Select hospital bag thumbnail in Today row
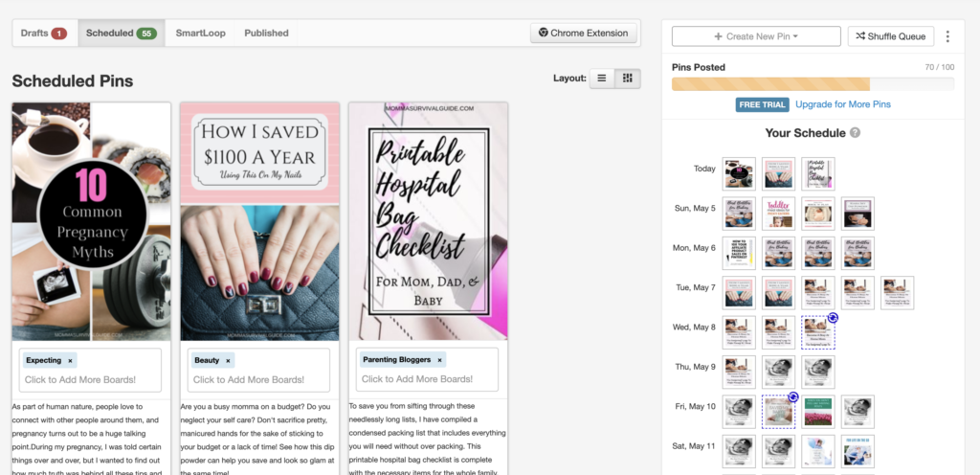The height and width of the screenshot is (475, 980). click(x=818, y=173)
